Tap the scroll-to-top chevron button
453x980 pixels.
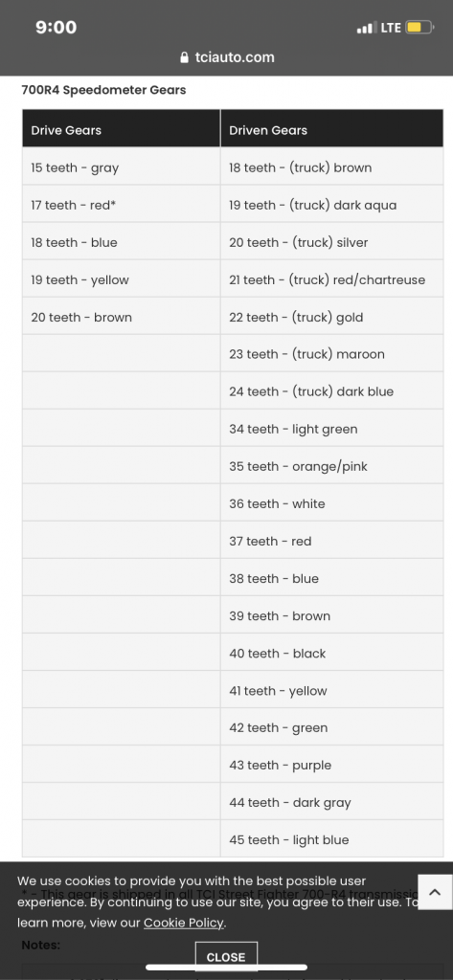(435, 892)
